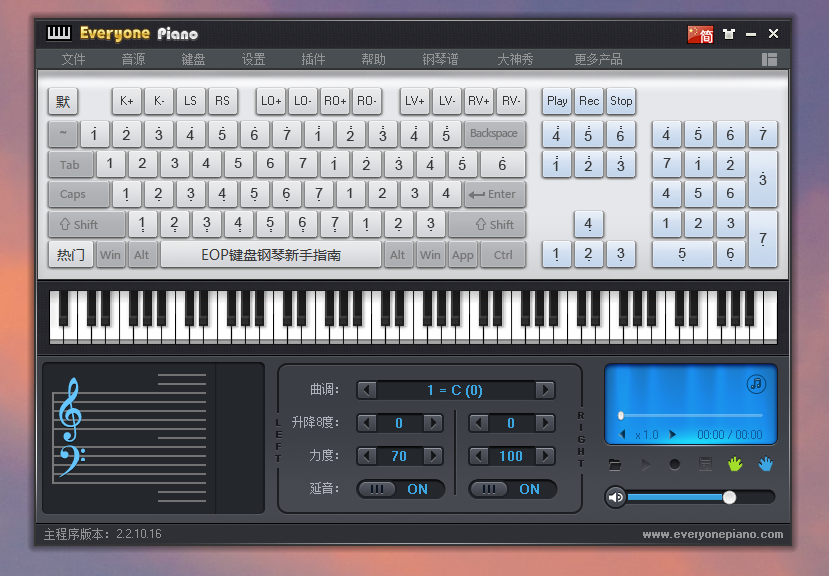Decrease playback speed with the left arrow
Viewport: 829px width, 576px height.
(x=622, y=434)
